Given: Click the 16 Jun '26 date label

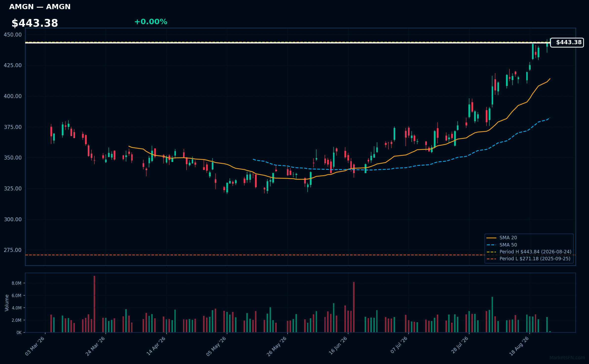Looking at the screenshot, I should coord(338,346).
